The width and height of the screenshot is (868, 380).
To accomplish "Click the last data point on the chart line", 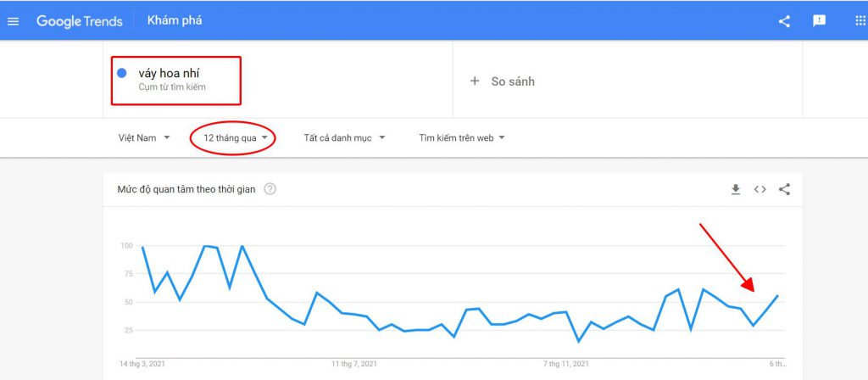I will tap(778, 296).
